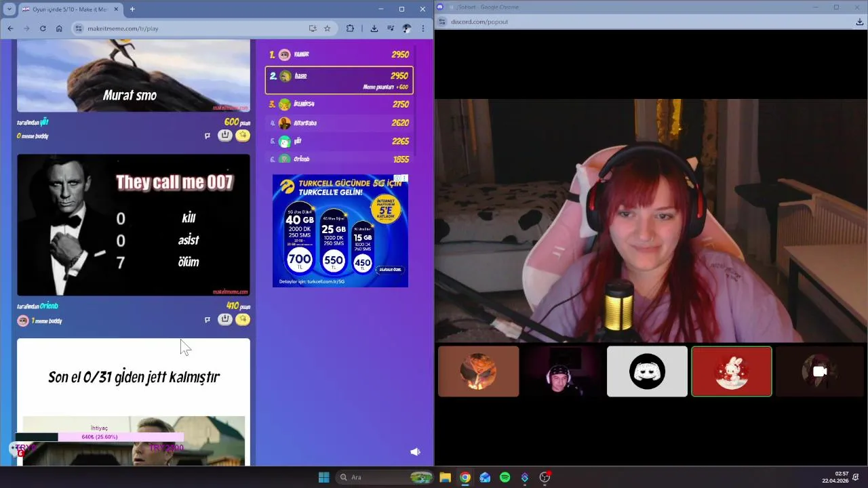868x488 pixels.
Task: Open the Murat smo meme image
Action: coord(134,75)
